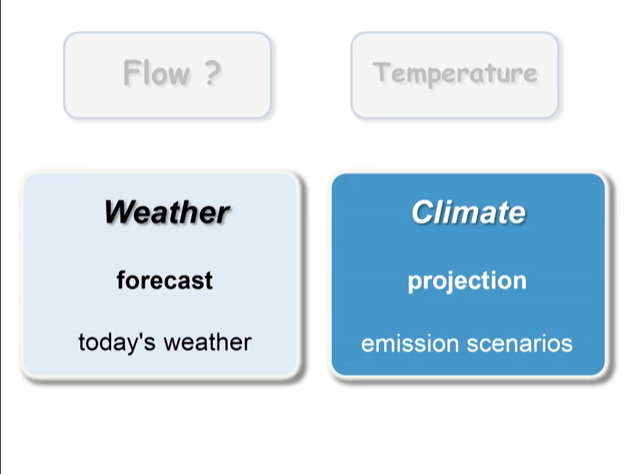Select the 'forecast' label under Weather
Viewport: 639px width, 474px height.
164,281
